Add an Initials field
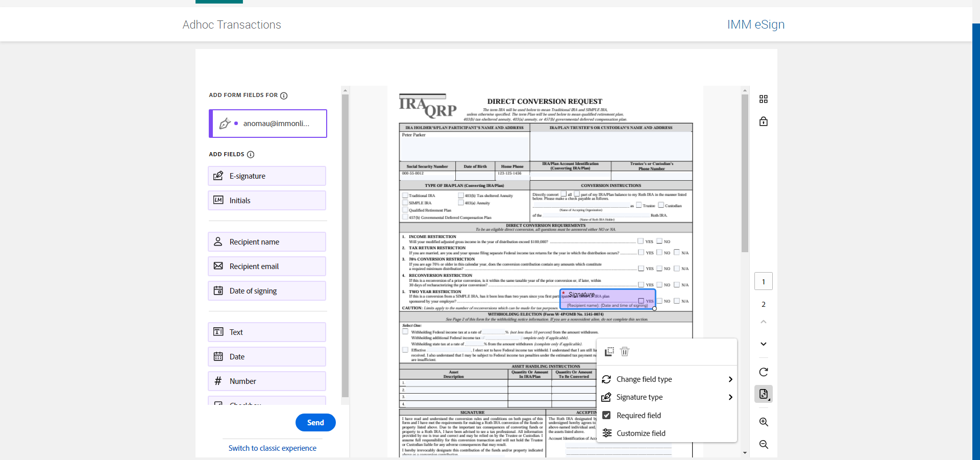Viewport: 980px width, 460px height. (x=267, y=201)
